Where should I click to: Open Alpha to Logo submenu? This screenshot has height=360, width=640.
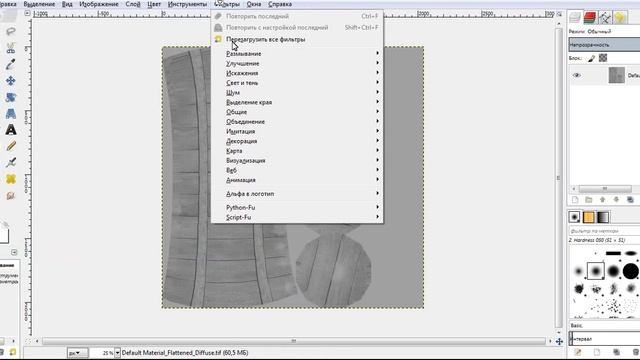(x=297, y=194)
